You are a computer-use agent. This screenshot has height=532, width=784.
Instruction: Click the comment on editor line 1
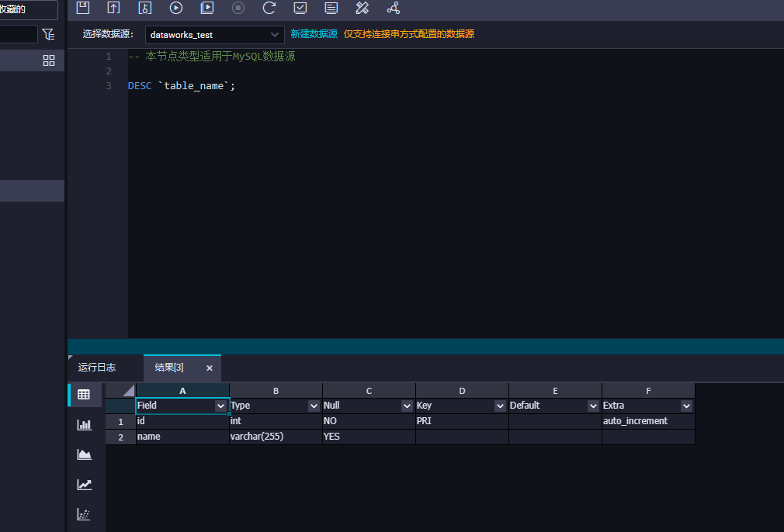[211, 57]
